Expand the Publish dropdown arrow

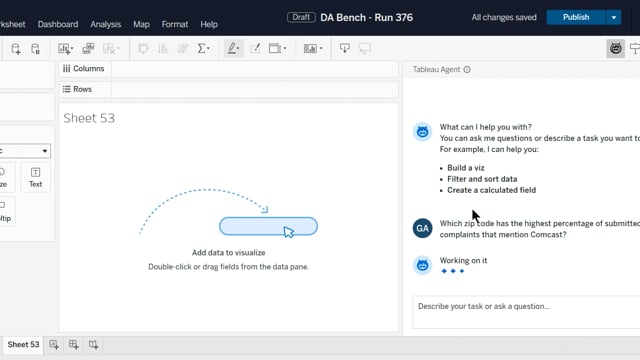[x=613, y=18]
